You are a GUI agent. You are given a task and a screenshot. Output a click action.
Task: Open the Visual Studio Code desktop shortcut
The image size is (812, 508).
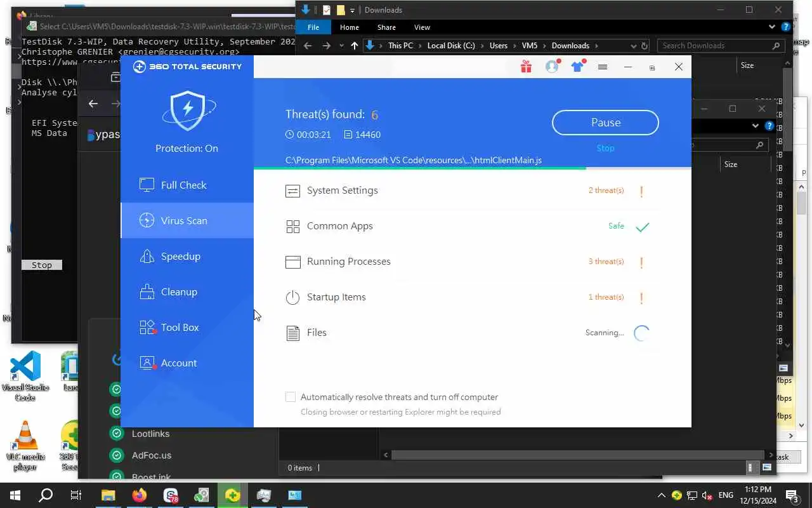[25, 376]
